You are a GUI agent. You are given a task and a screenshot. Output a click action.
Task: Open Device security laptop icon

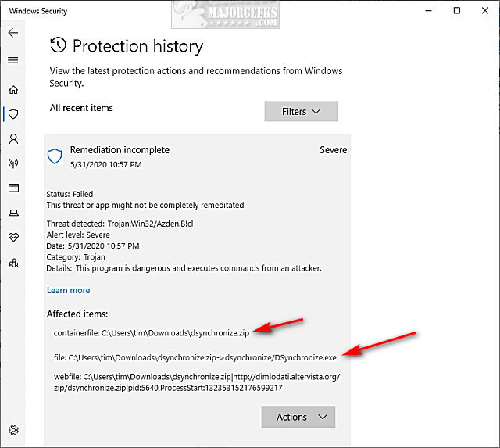point(12,213)
